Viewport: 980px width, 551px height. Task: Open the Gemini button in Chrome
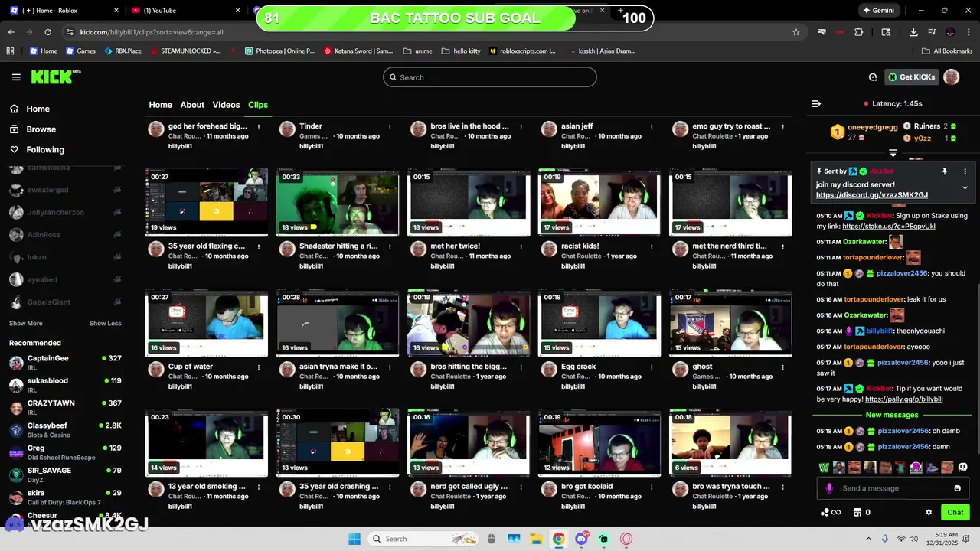pyautogui.click(x=878, y=11)
